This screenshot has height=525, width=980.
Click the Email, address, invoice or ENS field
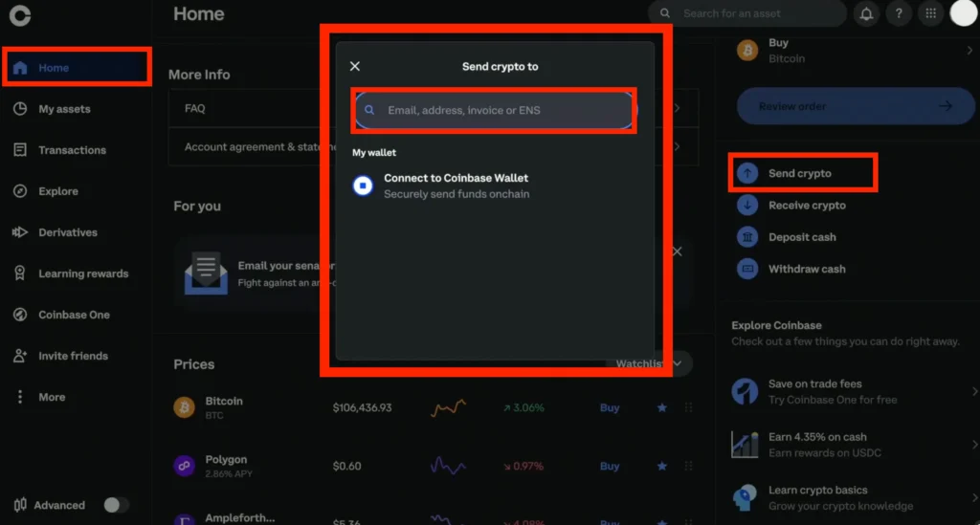point(498,110)
